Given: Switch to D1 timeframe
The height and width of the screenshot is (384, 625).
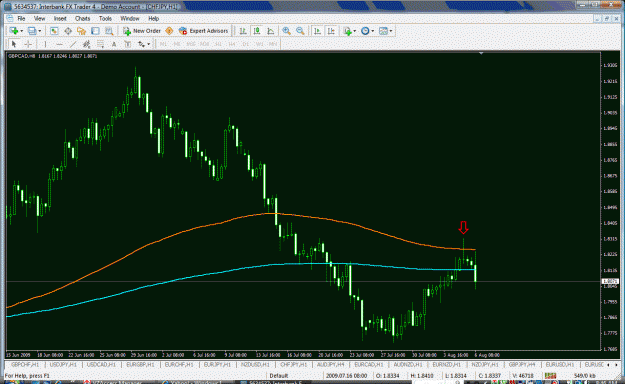Looking at the screenshot, I should tap(246, 44).
